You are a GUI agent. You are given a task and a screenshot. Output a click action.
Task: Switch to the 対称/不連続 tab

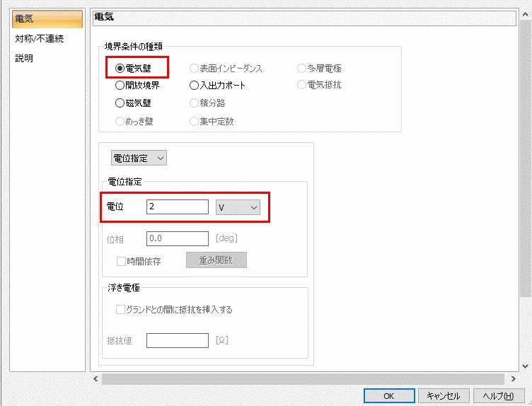click(39, 39)
